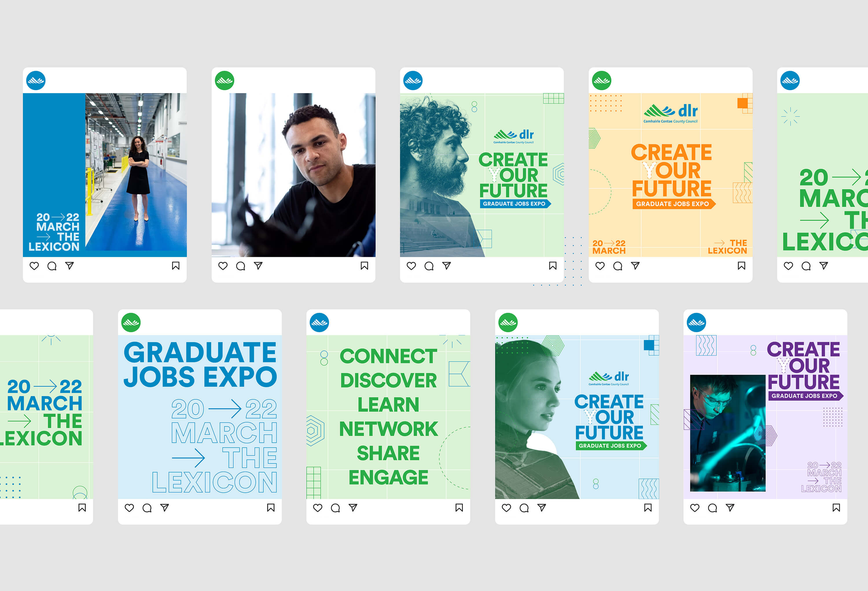Viewport: 868px width, 591px height.
Task: Bookmark the partially visible bottom-left green post
Action: [x=82, y=507]
